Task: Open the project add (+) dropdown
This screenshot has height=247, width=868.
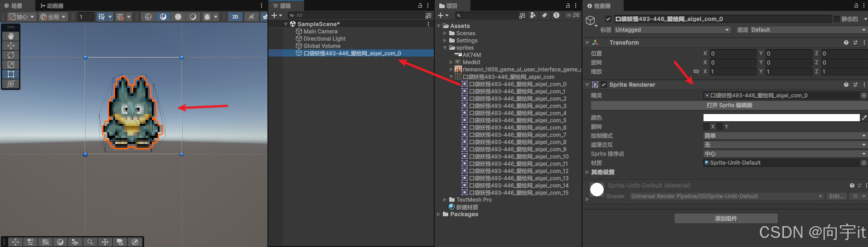Action: tap(443, 15)
